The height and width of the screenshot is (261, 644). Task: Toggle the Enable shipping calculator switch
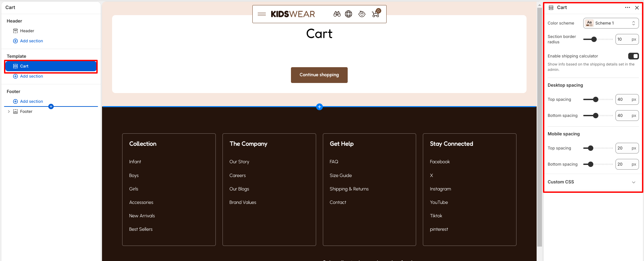pos(634,56)
